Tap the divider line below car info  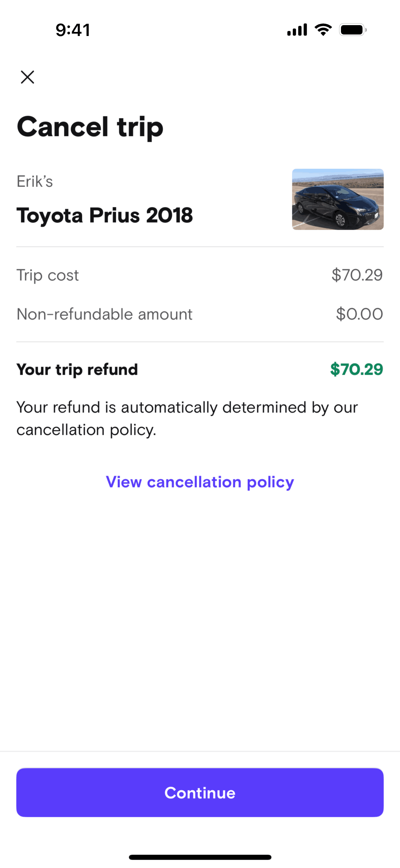click(200, 247)
